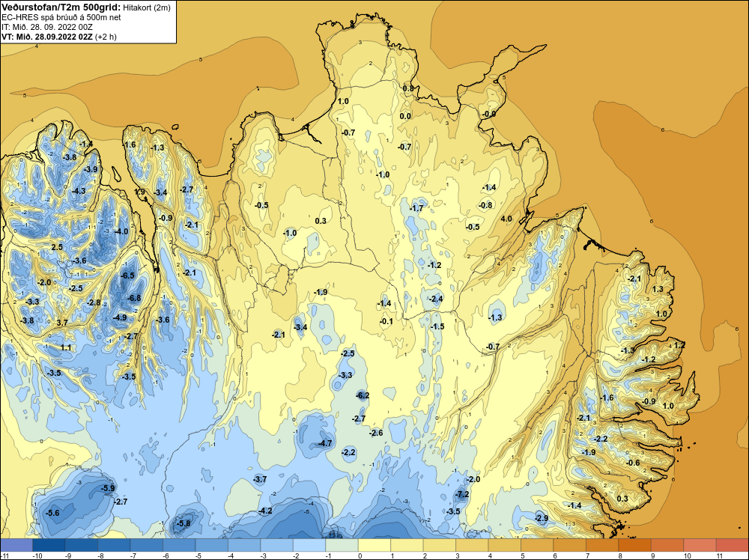Pick legend swatch between -4 and -3
This screenshot has width=749, height=560.
coord(243,545)
